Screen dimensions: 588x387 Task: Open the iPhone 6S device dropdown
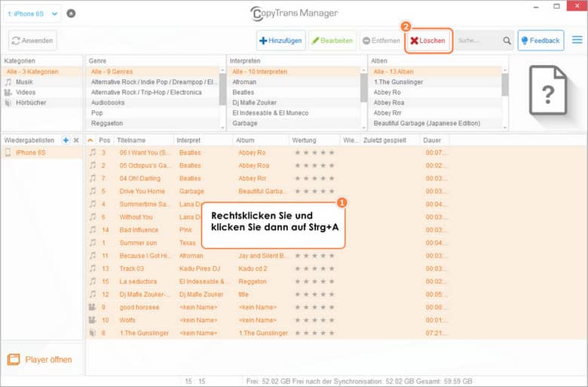32,14
